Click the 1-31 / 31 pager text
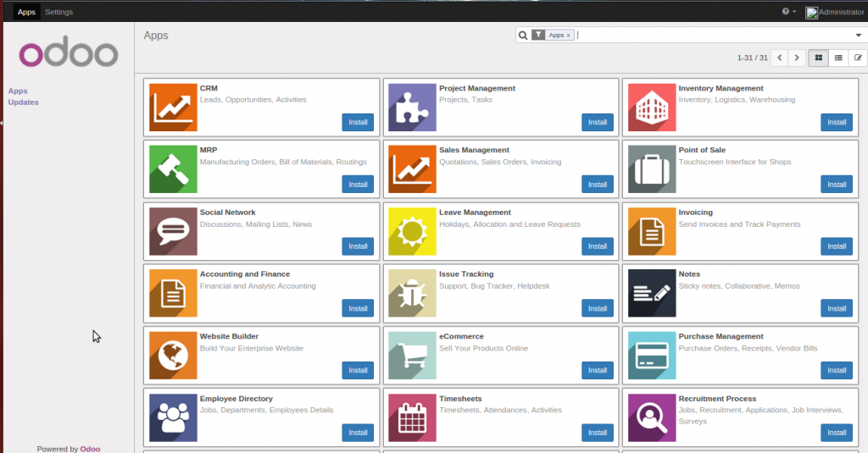 tap(753, 58)
